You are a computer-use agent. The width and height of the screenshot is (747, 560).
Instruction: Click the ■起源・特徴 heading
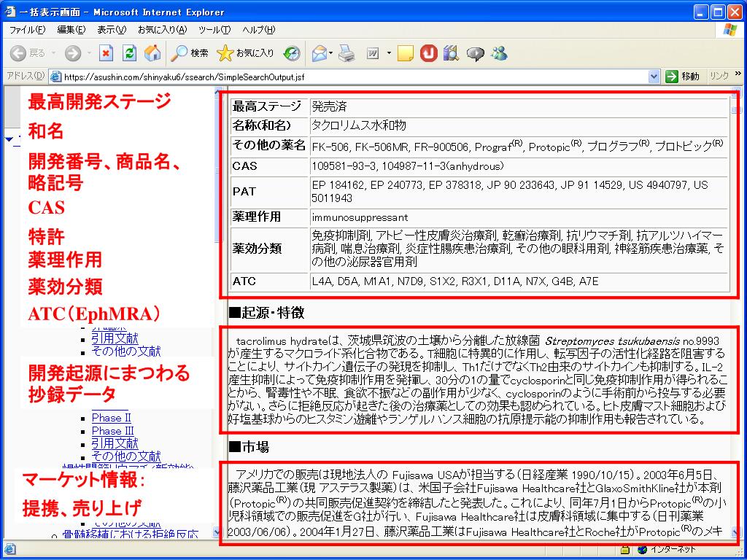coord(266,313)
